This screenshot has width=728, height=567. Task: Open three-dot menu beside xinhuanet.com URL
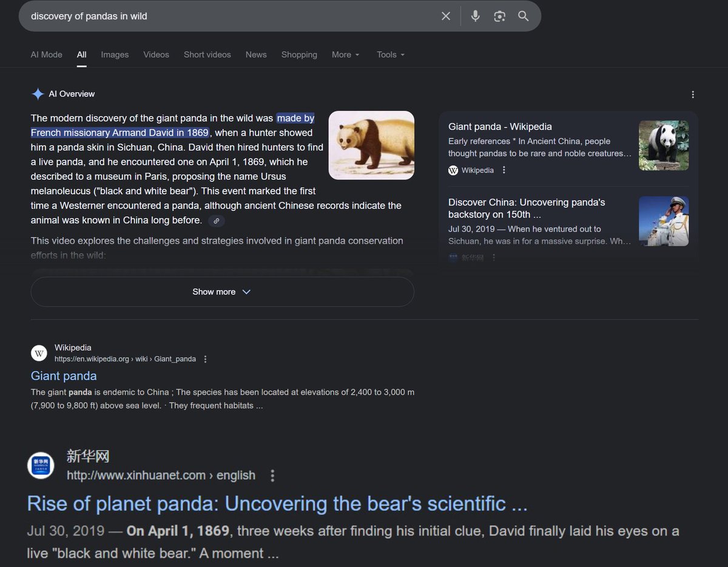click(272, 475)
